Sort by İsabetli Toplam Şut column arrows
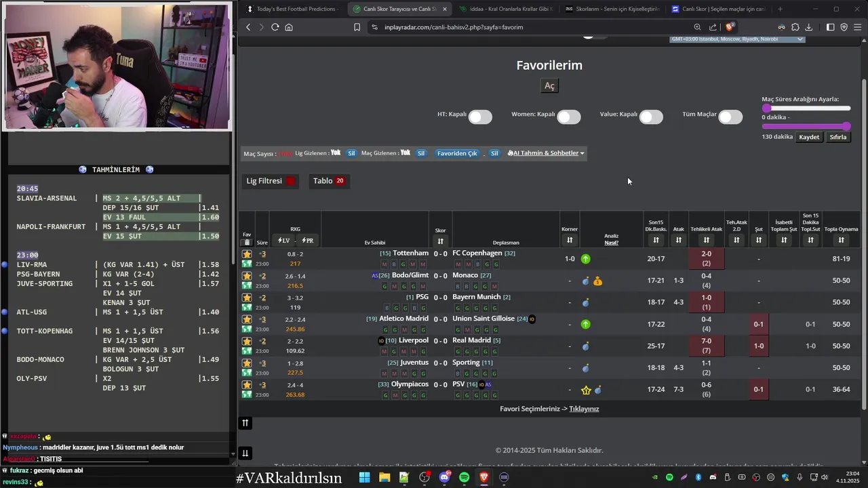This screenshot has height=488, width=868. (x=783, y=240)
